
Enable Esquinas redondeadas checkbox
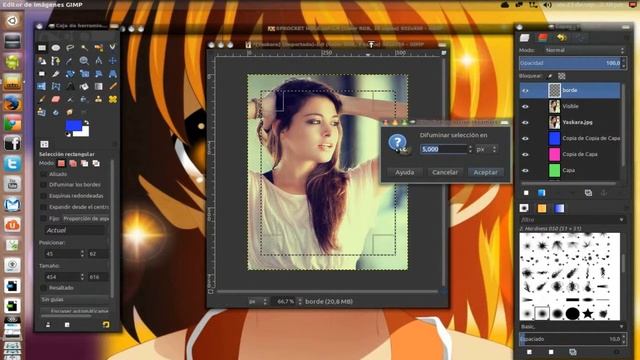[x=43, y=196]
